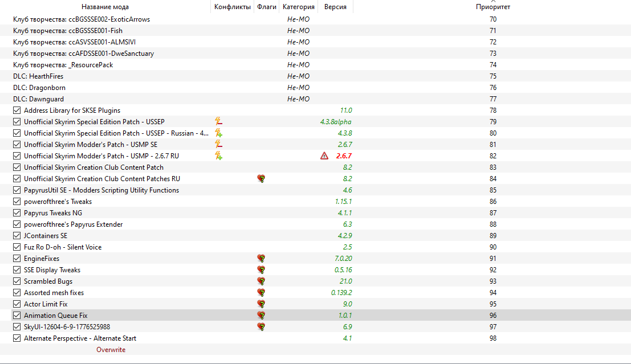This screenshot has height=364, width=631.
Task: Click flag icon on SkyUI row
Action: pyautogui.click(x=261, y=326)
